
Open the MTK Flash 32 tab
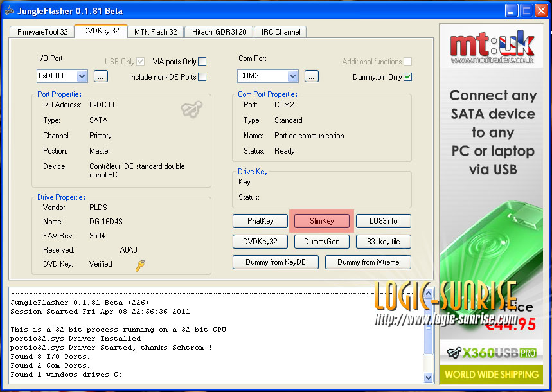[x=156, y=32]
